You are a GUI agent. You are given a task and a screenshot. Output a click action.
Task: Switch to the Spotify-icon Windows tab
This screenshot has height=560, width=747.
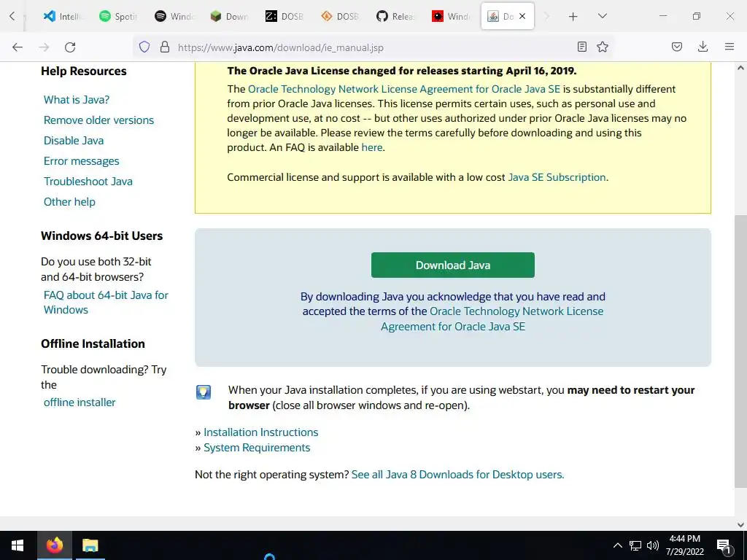pyautogui.click(x=174, y=16)
